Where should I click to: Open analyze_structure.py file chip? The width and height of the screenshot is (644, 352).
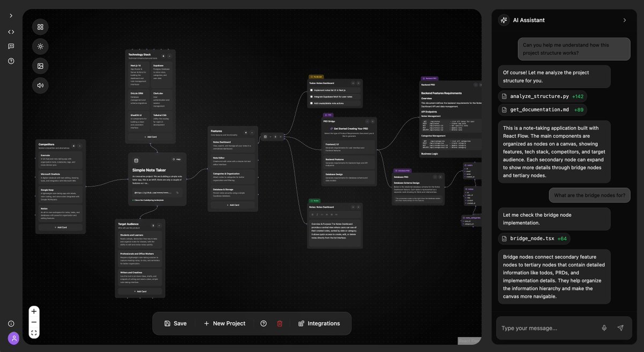543,96
